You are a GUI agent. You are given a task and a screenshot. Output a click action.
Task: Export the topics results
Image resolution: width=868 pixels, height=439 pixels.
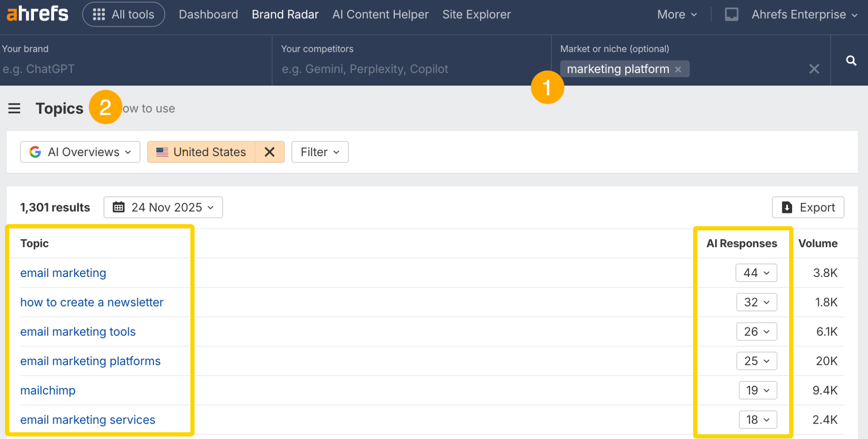(x=808, y=207)
